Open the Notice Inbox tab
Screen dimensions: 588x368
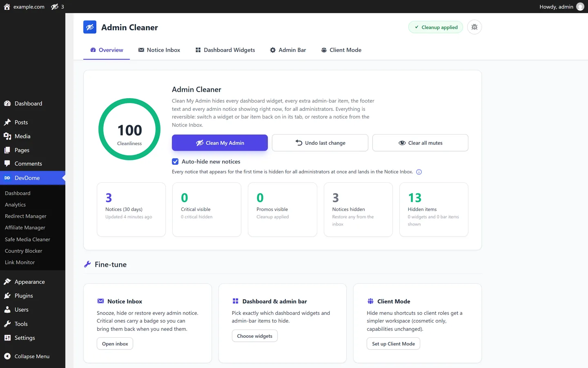159,50
